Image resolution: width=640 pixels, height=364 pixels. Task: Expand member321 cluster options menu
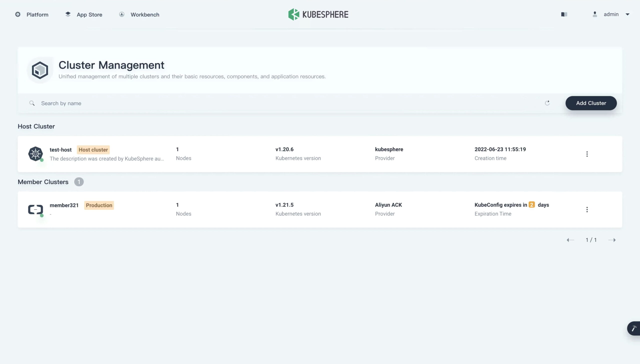pyautogui.click(x=587, y=209)
